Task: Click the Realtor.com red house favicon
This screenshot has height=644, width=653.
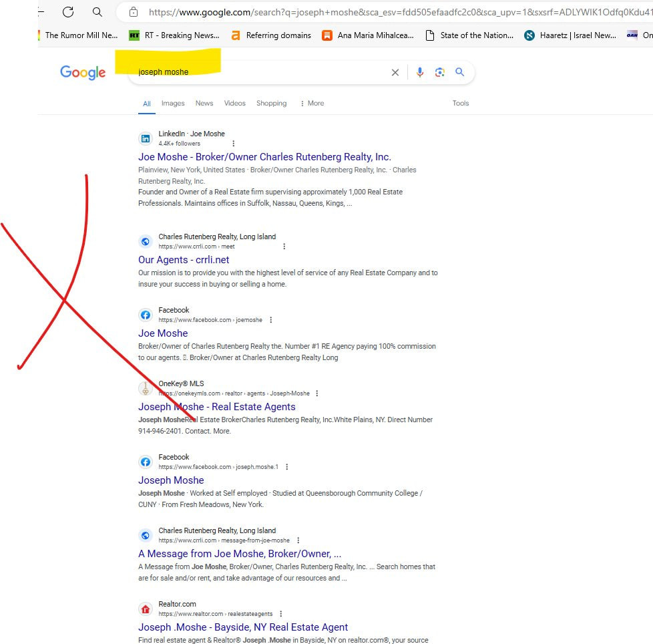Action: click(x=146, y=609)
